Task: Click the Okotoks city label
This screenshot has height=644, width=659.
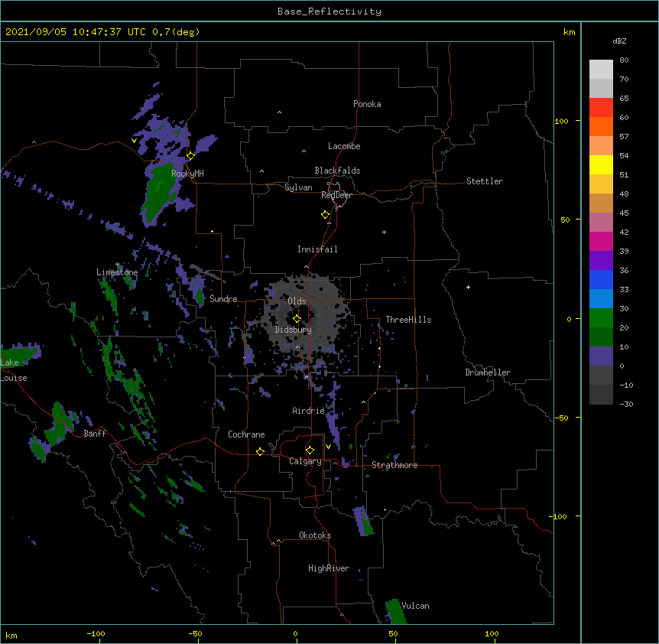Action: tap(315, 535)
